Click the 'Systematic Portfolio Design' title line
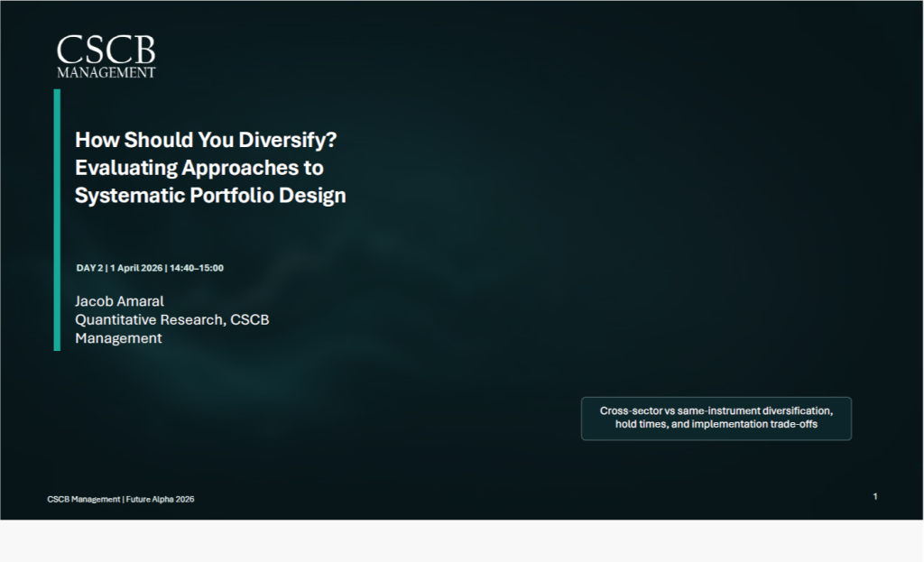924x562 pixels. click(x=210, y=196)
